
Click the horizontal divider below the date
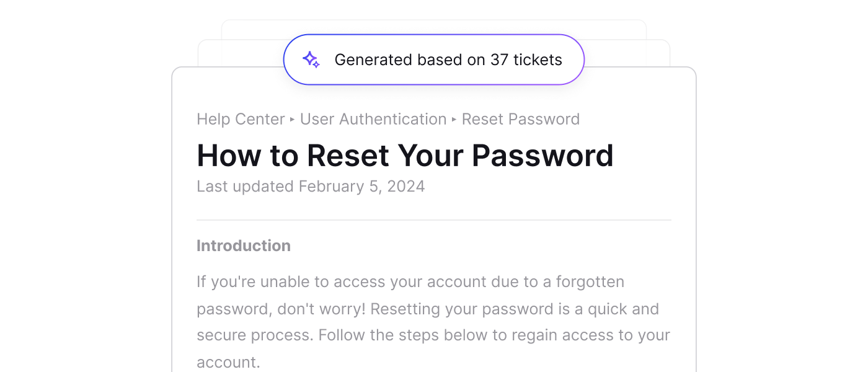pyautogui.click(x=434, y=220)
